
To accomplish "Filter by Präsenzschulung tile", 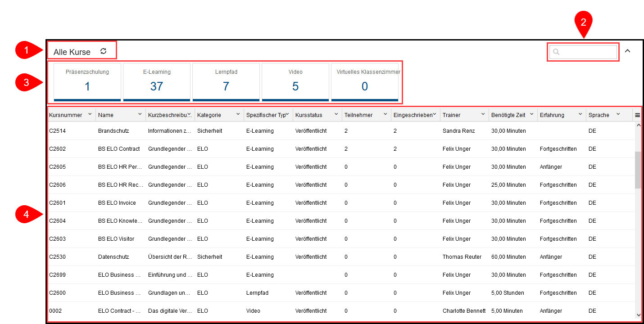I will [x=87, y=82].
